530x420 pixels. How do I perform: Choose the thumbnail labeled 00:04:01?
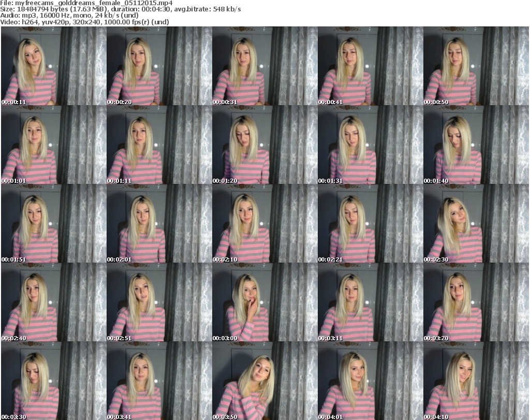(370, 381)
